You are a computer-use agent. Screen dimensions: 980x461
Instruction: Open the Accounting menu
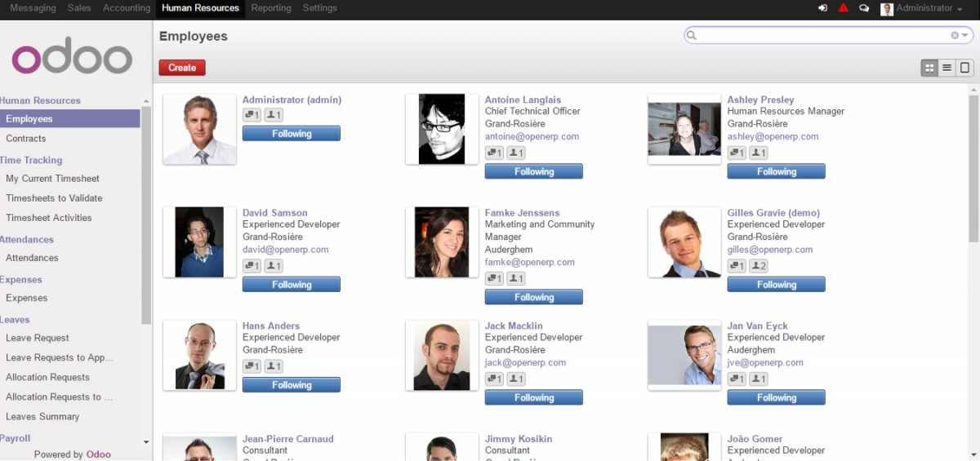click(127, 8)
